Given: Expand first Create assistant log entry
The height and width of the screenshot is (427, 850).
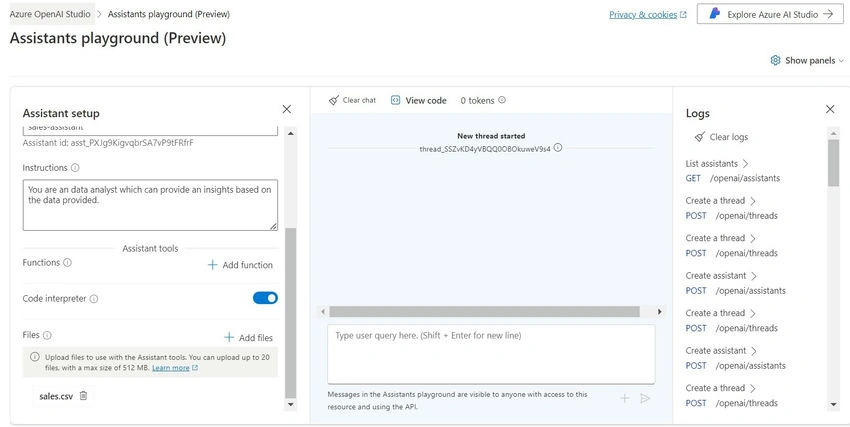Looking at the screenshot, I should [721, 275].
